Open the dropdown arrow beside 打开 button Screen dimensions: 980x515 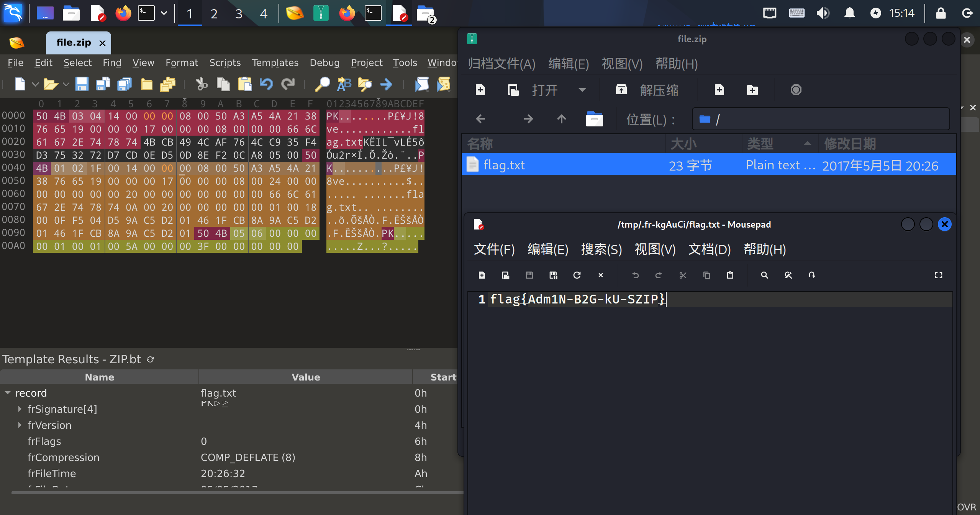582,90
